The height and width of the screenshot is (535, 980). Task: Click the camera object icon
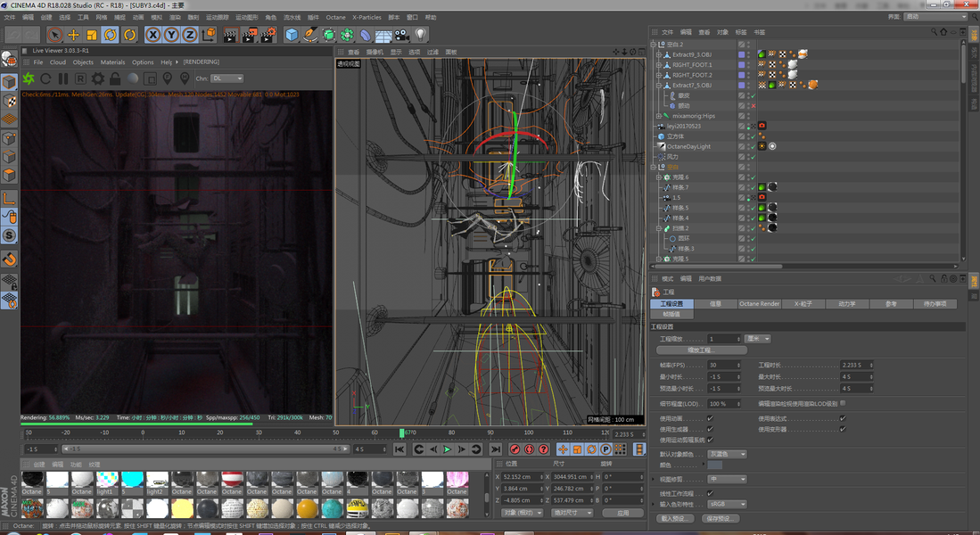(402, 35)
